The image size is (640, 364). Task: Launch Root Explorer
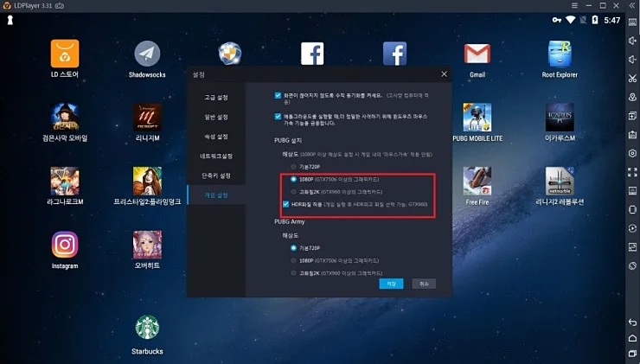560,54
